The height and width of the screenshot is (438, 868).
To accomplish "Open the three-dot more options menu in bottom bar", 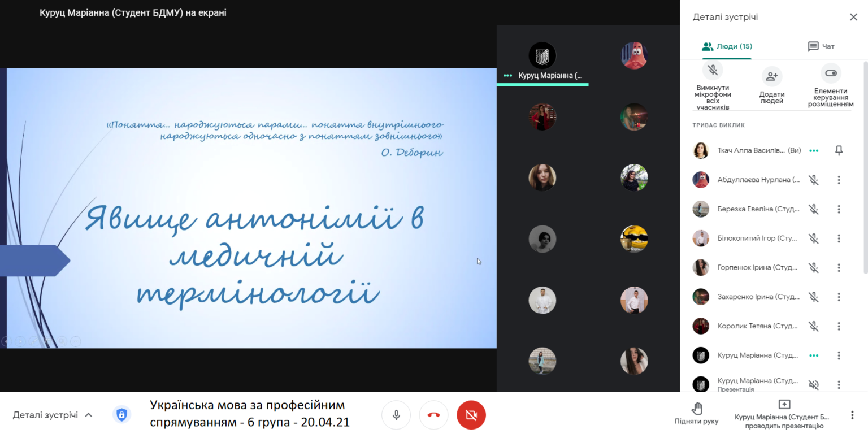I will pyautogui.click(x=852, y=415).
